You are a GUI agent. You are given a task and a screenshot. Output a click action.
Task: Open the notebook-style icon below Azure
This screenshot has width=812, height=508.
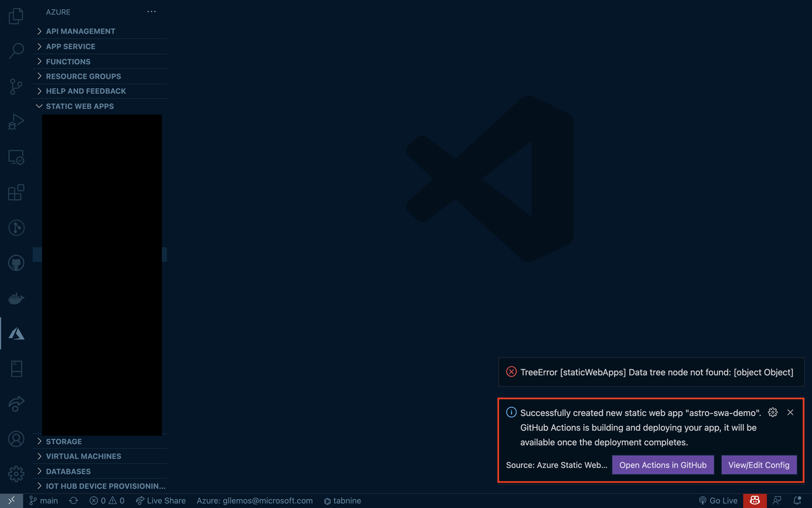(16, 368)
